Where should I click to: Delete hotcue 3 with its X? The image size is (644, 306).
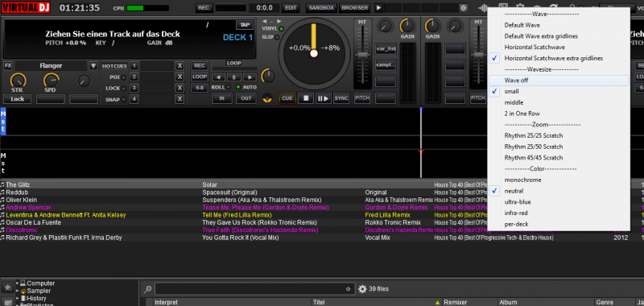[180, 88]
